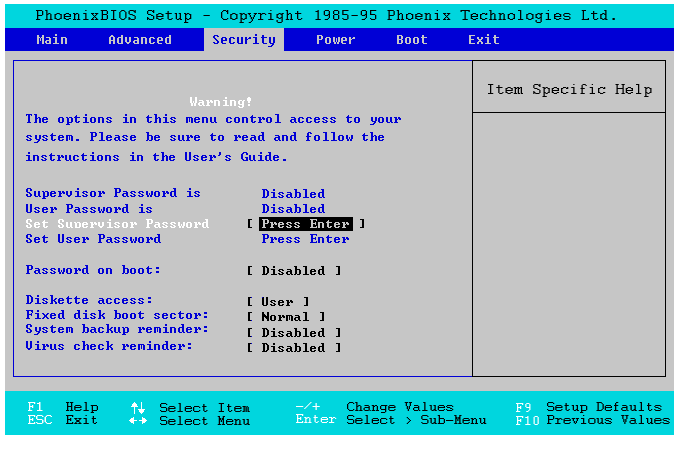The image size is (678, 452).
Task: Change the Diskette access User value
Action: click(x=278, y=302)
